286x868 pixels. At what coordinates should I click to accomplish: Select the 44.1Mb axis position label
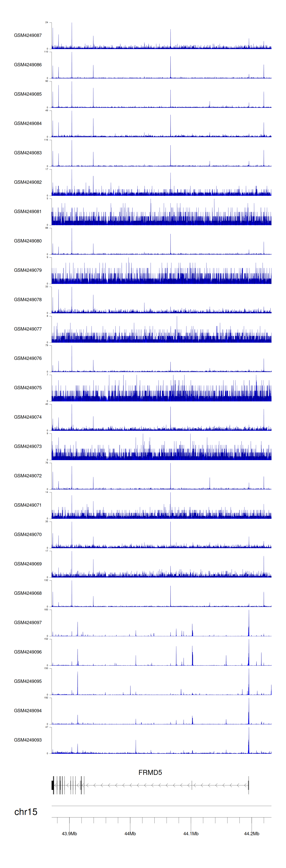pos(191,833)
